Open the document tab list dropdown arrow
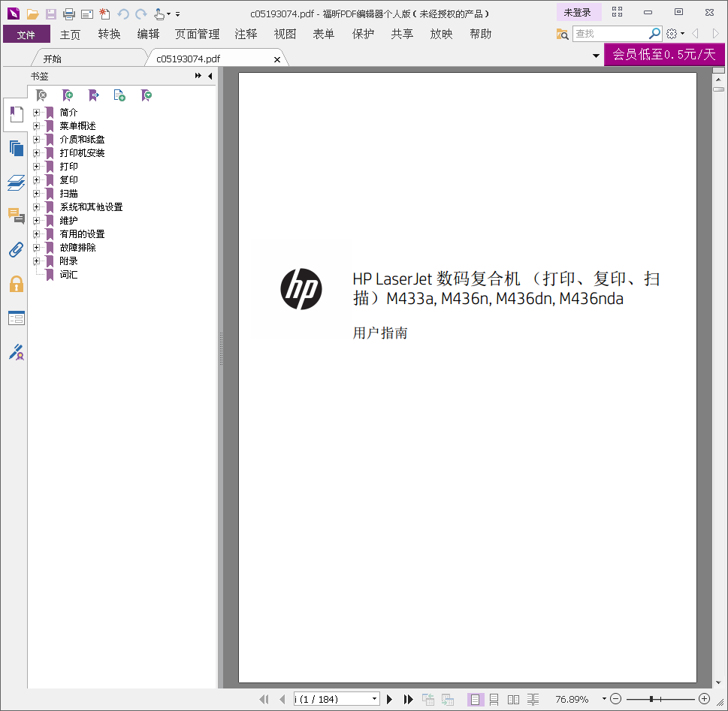Viewport: 728px width, 711px height. click(x=596, y=56)
